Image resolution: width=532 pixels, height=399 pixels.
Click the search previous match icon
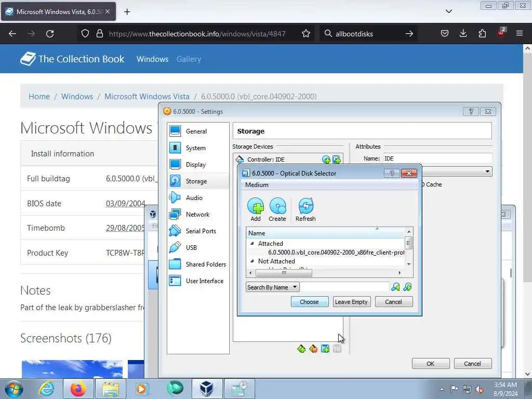395,287
